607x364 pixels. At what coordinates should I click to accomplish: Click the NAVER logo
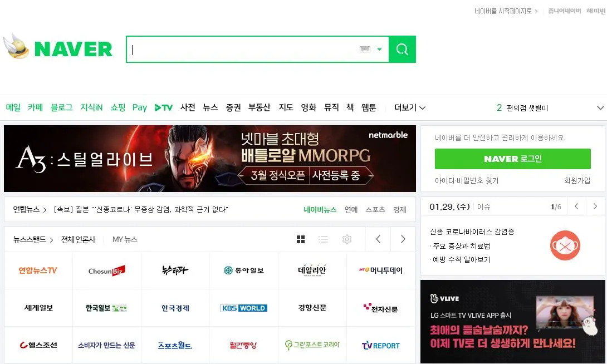coord(73,49)
